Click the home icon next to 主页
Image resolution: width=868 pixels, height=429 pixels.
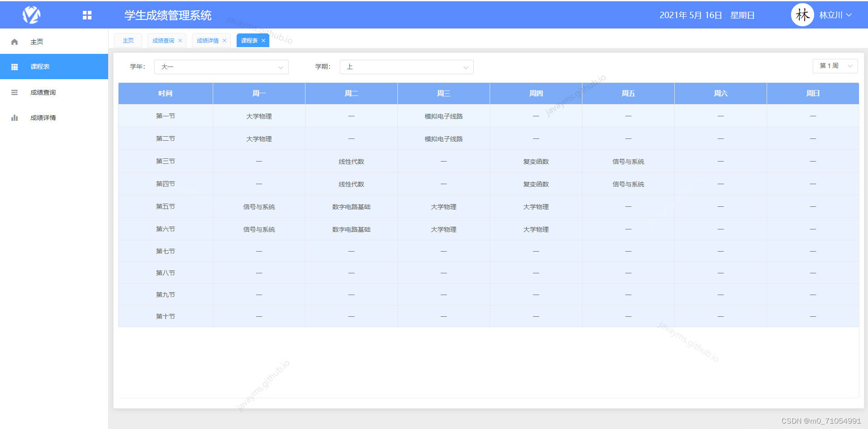[14, 41]
